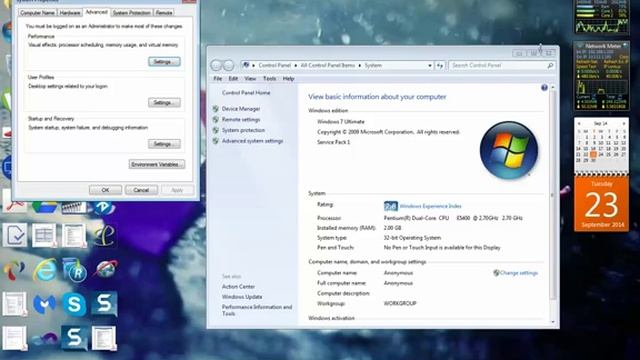Go to Control Panel Home
The image size is (640, 360).
[x=246, y=93]
